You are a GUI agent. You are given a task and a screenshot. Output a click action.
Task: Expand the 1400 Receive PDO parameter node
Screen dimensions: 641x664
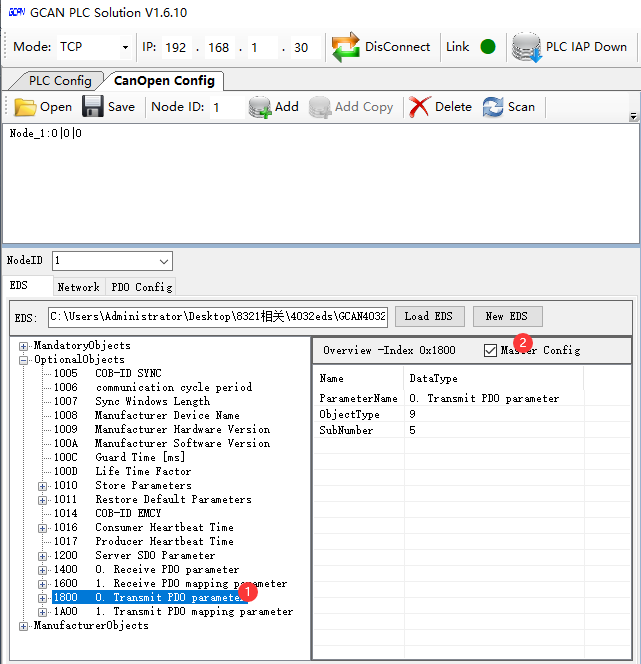(42, 570)
